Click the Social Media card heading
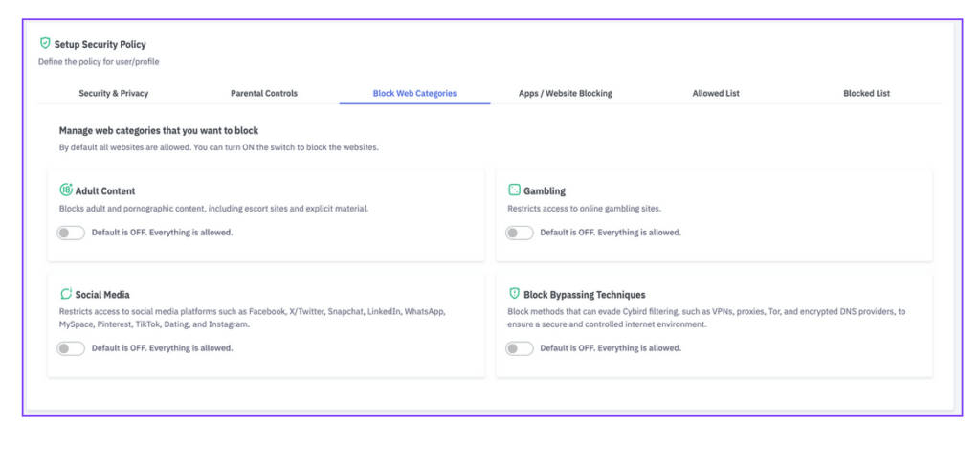The image size is (980, 469). point(102,295)
